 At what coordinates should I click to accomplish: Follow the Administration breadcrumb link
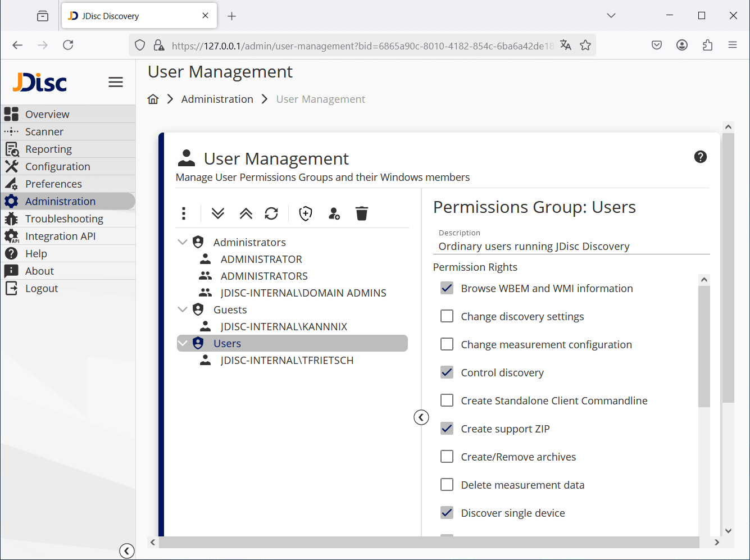point(217,99)
